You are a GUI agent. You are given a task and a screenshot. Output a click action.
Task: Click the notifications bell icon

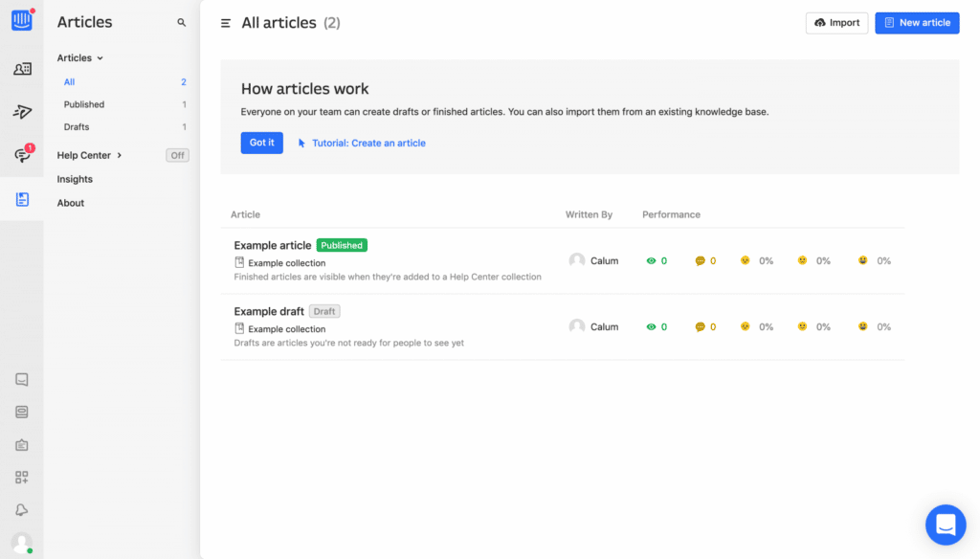click(x=22, y=509)
